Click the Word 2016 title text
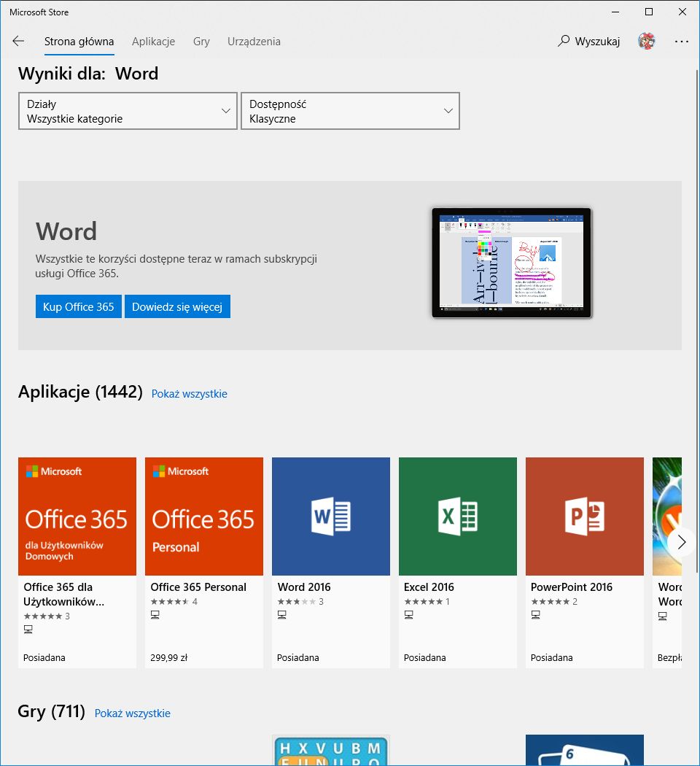Screen dimensions: 700x766 [304, 587]
